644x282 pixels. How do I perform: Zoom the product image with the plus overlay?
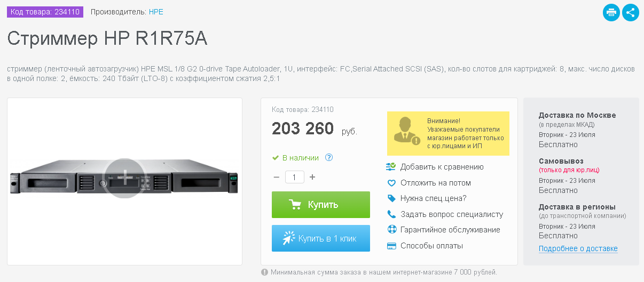pyautogui.click(x=124, y=178)
